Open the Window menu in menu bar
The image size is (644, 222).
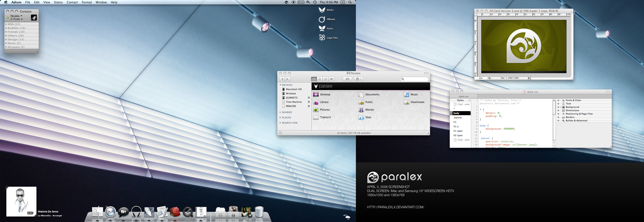[101, 2]
